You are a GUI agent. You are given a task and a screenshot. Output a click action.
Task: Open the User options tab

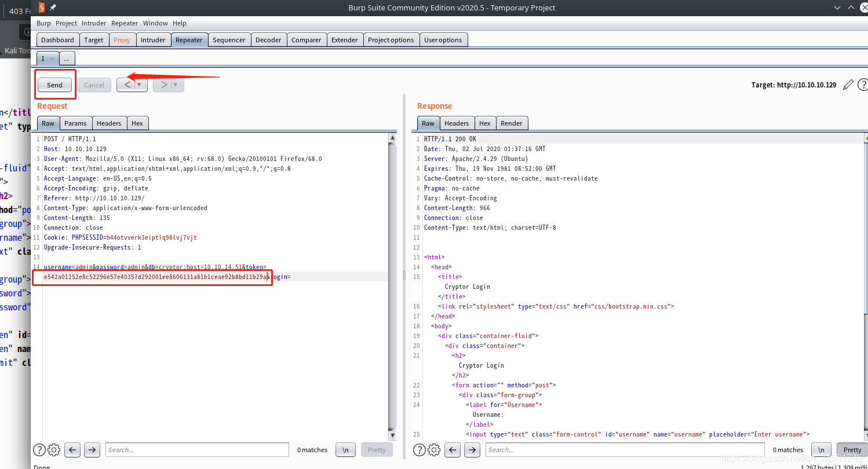pyautogui.click(x=443, y=40)
